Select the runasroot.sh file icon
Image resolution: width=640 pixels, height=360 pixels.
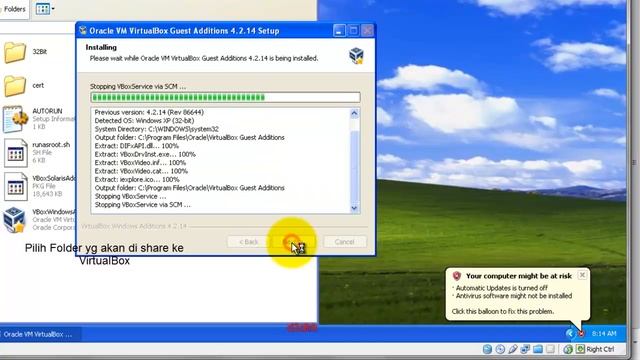16,153
